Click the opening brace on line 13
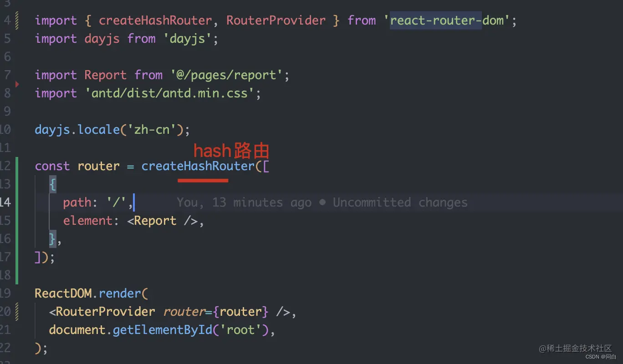Viewport: 623px width, 364px height. [53, 184]
